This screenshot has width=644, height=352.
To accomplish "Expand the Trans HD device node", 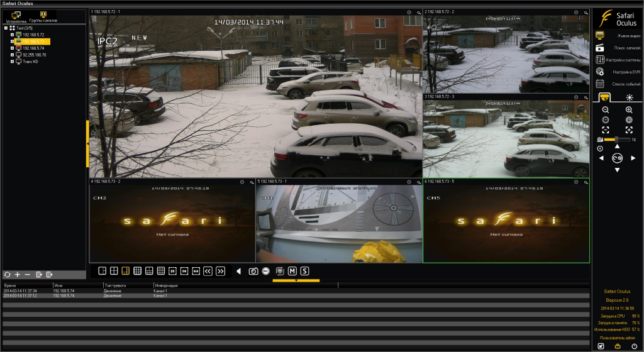I will click(x=12, y=62).
